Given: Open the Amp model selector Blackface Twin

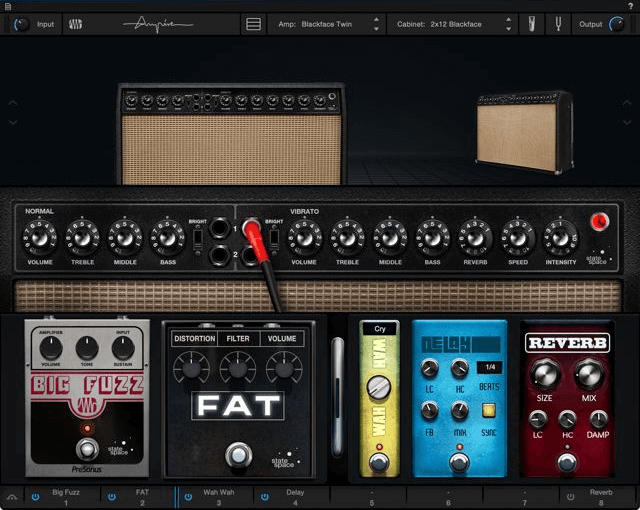Looking at the screenshot, I should [315, 24].
